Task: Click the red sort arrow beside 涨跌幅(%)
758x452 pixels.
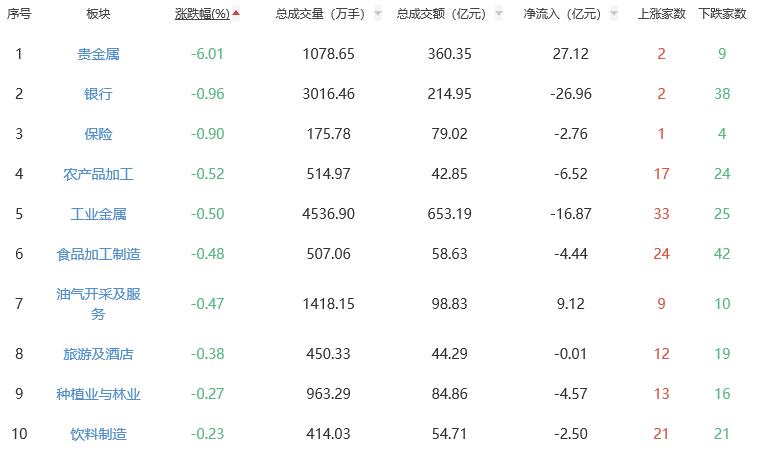Action: point(236,14)
